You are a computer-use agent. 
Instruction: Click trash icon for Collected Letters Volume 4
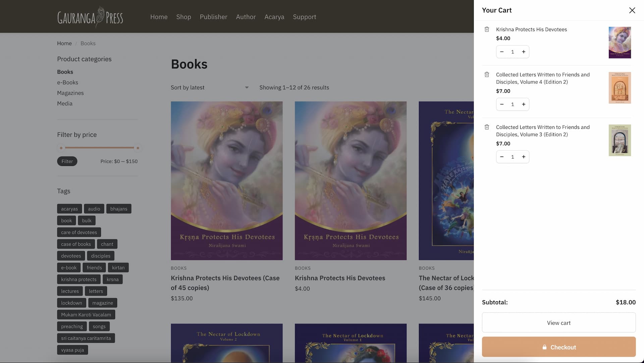click(487, 75)
